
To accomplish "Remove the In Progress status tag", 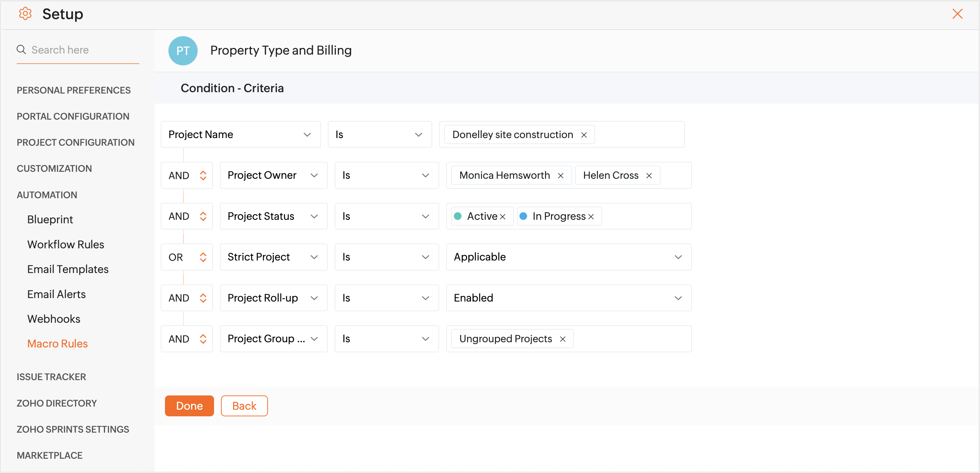I will [x=591, y=217].
